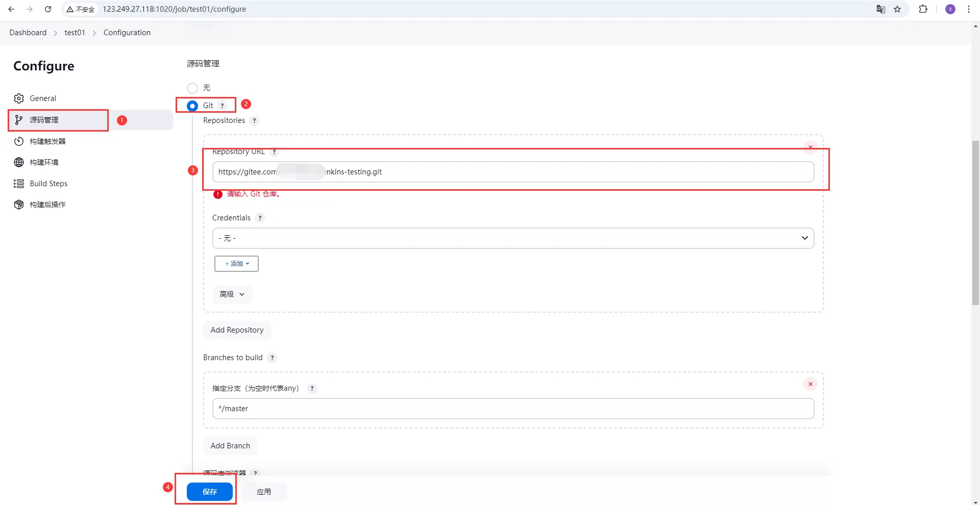Image resolution: width=980 pixels, height=505 pixels.
Task: Click the post-build actions cube icon
Action: click(x=19, y=205)
